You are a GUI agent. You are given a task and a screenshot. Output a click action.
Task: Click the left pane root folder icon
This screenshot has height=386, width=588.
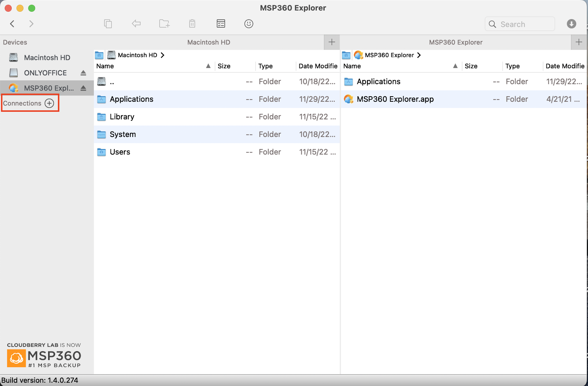(x=99, y=55)
